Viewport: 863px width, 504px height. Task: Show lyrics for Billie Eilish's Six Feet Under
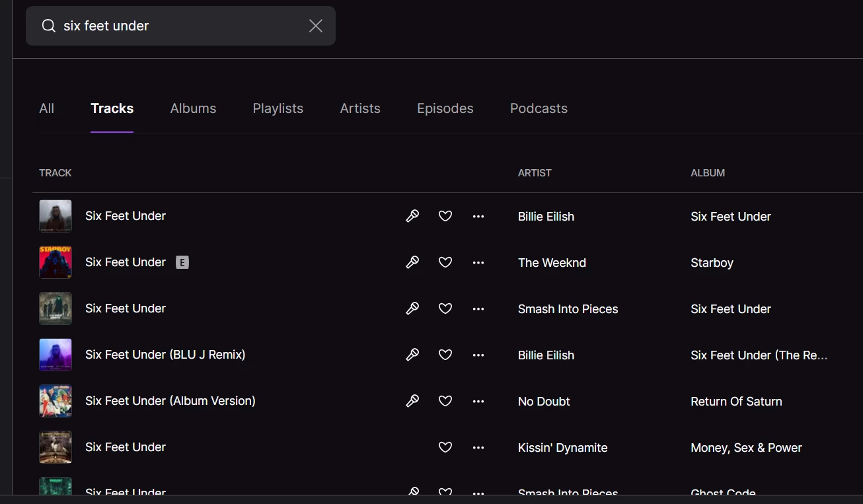(412, 216)
